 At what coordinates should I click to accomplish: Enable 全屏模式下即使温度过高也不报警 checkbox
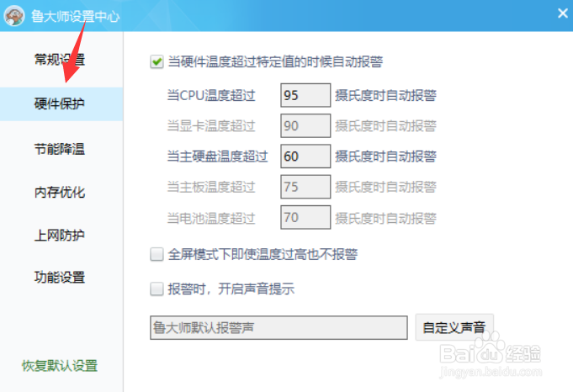click(x=157, y=254)
